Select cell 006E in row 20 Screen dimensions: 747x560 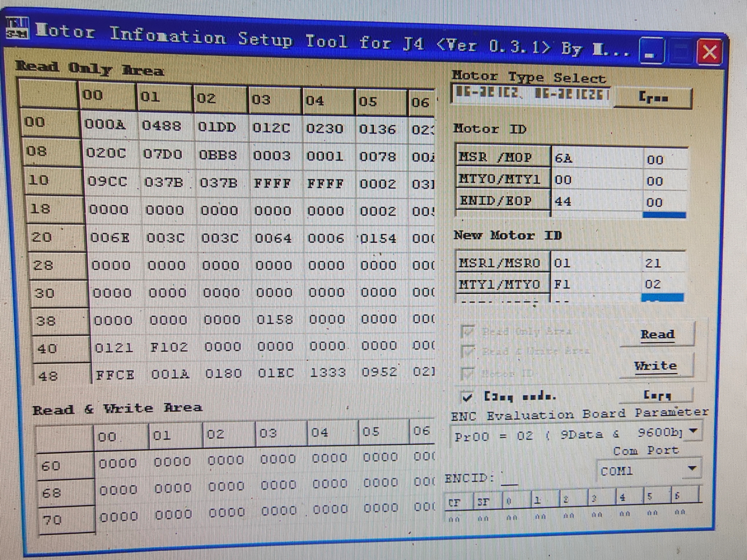coord(110,238)
